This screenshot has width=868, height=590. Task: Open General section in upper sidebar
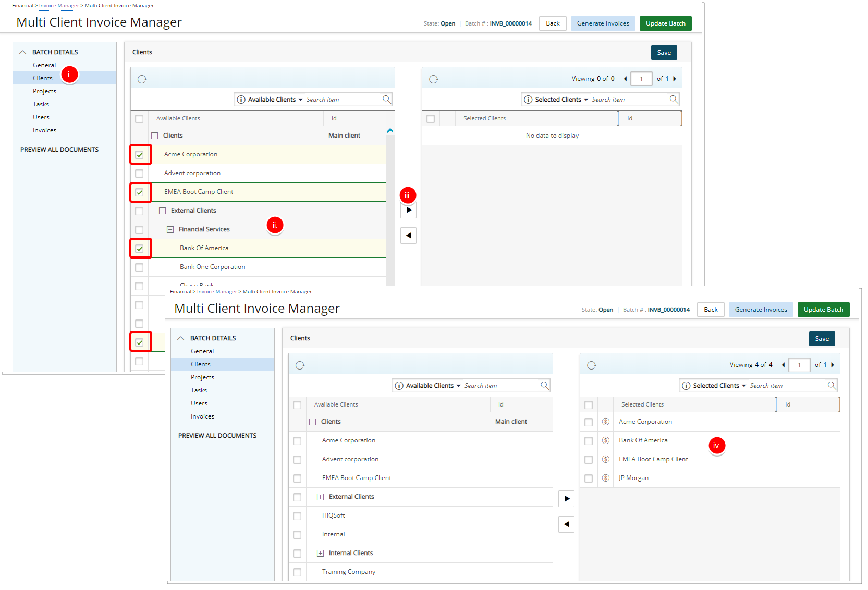pos(44,65)
